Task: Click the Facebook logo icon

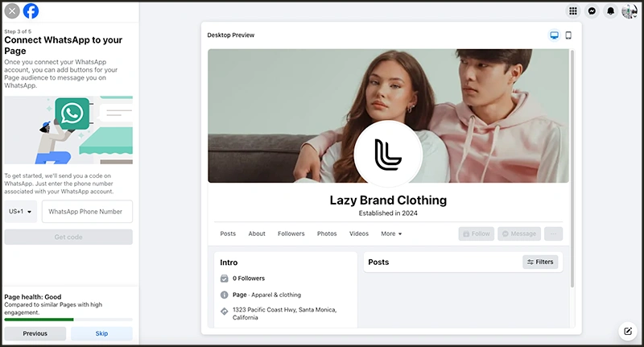Action: [x=31, y=11]
